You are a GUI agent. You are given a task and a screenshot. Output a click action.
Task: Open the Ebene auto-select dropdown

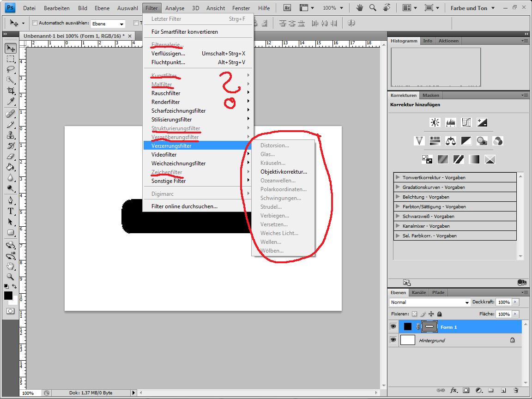click(x=108, y=24)
